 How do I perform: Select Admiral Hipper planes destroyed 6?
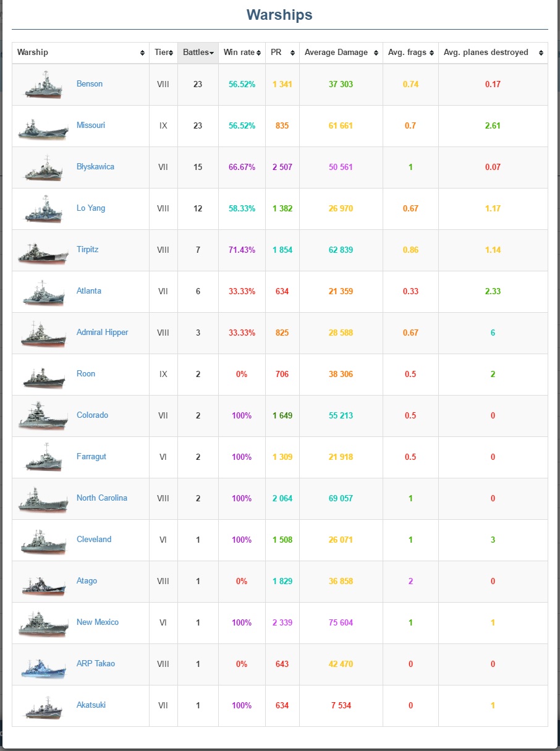point(493,333)
